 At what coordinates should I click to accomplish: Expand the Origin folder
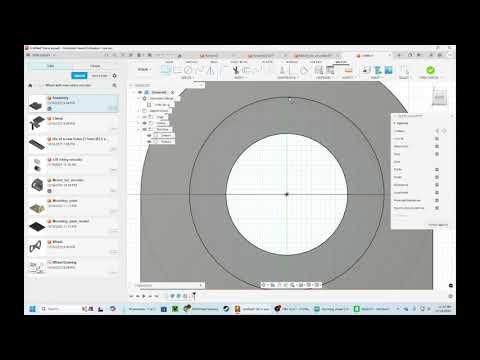tap(139, 117)
